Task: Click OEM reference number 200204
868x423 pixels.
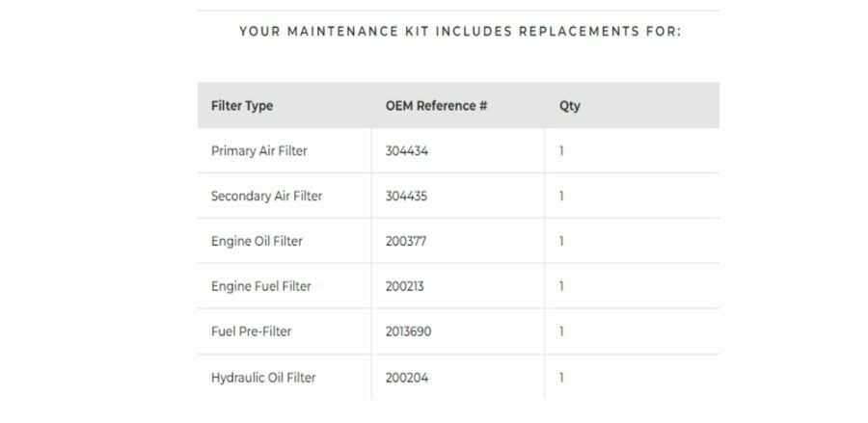Action: (406, 378)
